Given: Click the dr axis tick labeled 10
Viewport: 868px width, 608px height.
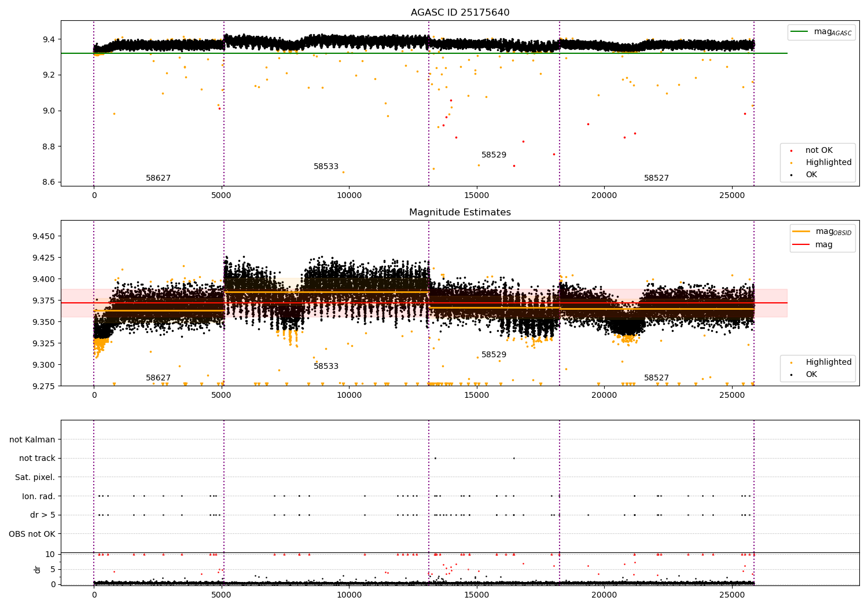Looking at the screenshot, I should (x=50, y=554).
